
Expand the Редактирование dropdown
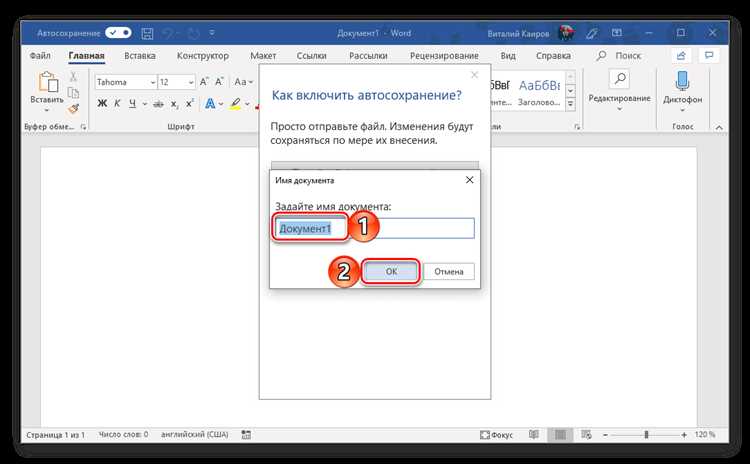619,91
